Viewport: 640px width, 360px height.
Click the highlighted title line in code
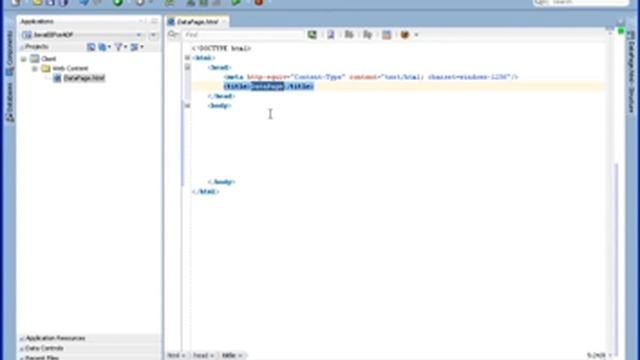point(269,87)
